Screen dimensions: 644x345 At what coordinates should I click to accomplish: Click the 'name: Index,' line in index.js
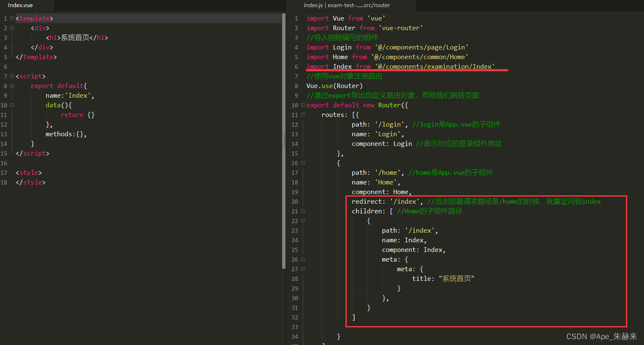point(404,240)
